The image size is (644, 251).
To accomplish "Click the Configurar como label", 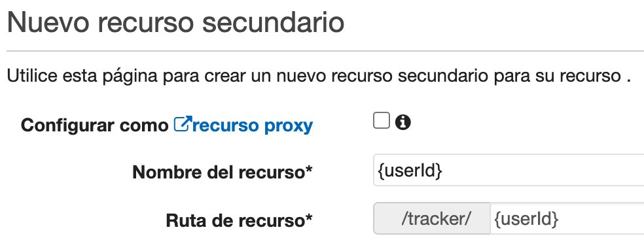I will (x=95, y=125).
